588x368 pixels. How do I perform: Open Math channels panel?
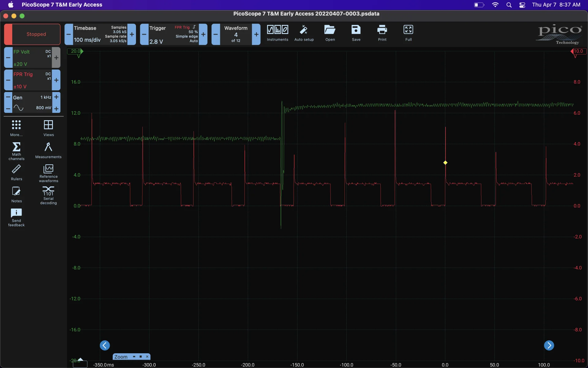coord(17,151)
